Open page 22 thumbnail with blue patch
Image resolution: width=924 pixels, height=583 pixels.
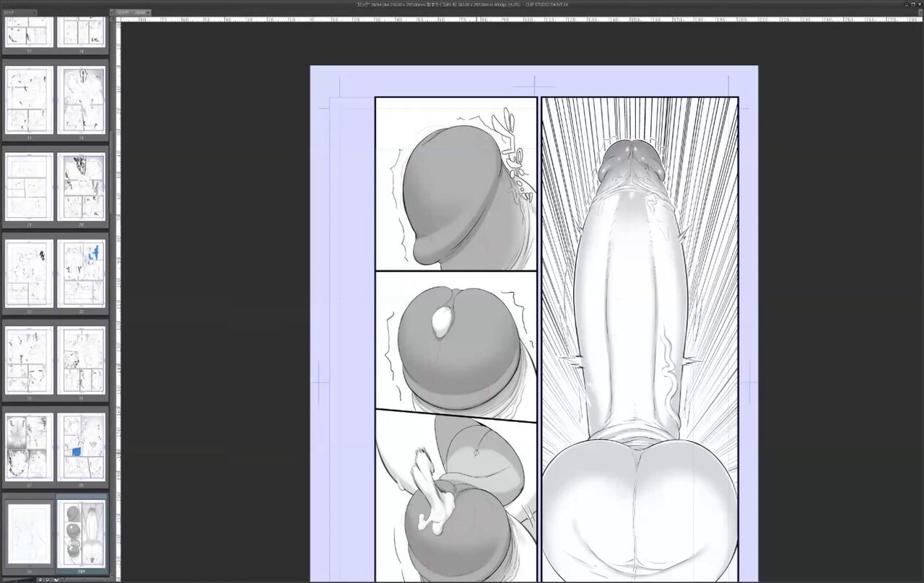81,273
